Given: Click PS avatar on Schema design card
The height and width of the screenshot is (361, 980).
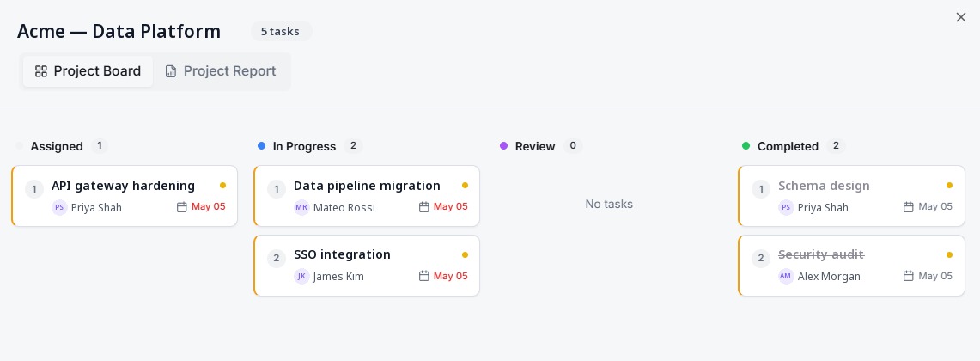Looking at the screenshot, I should 786,207.
